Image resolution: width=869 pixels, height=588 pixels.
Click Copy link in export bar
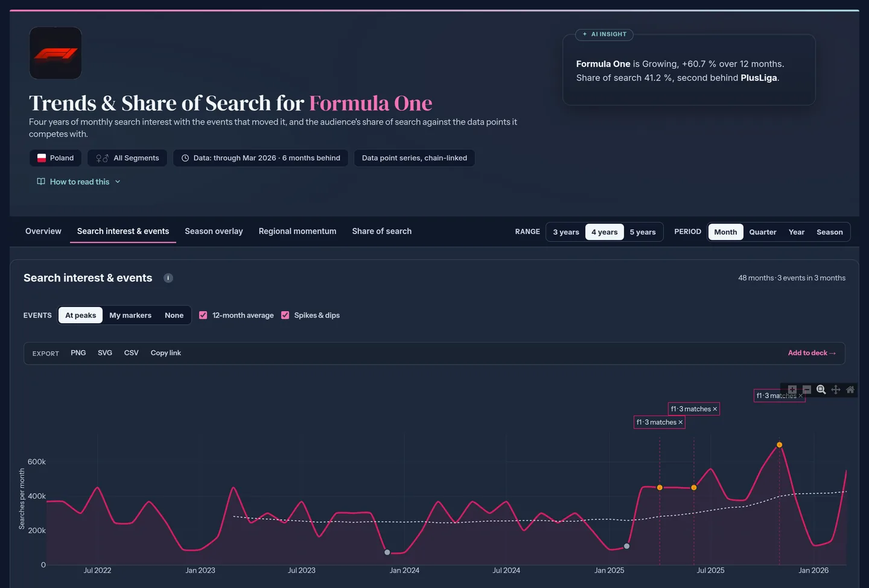point(166,353)
